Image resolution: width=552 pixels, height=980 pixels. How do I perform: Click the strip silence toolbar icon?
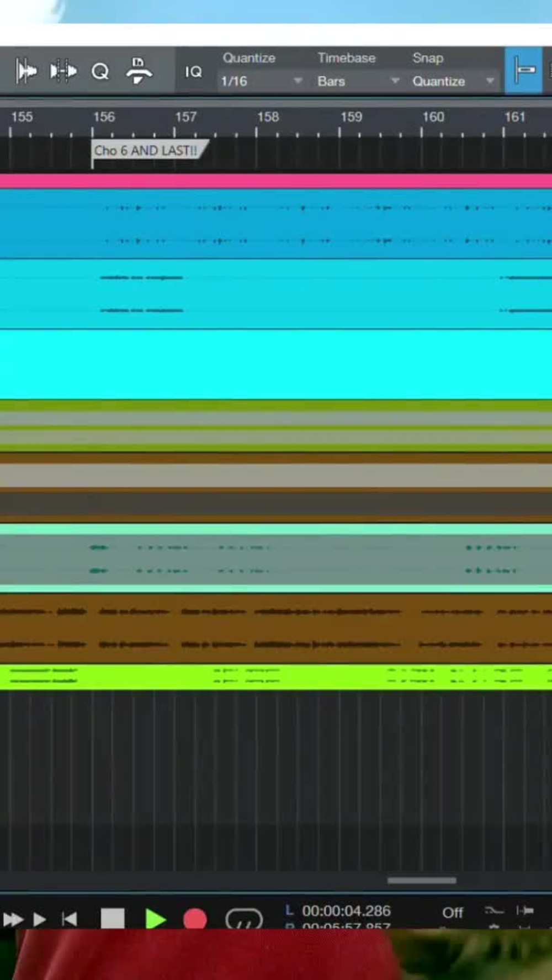tap(139, 71)
